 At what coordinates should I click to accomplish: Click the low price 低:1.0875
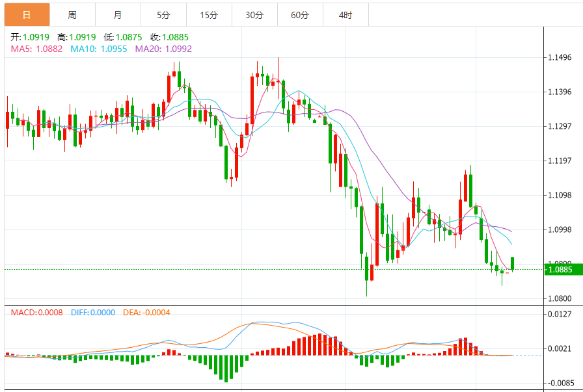pyautogui.click(x=123, y=37)
